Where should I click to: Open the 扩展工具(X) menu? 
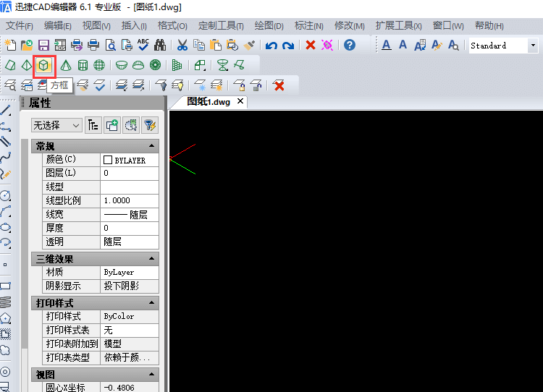click(x=399, y=26)
